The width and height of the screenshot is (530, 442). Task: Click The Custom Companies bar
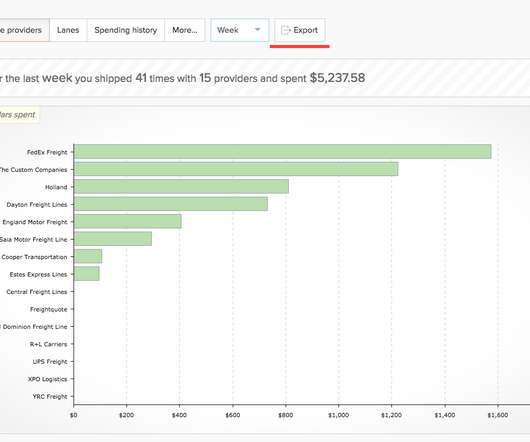point(236,169)
